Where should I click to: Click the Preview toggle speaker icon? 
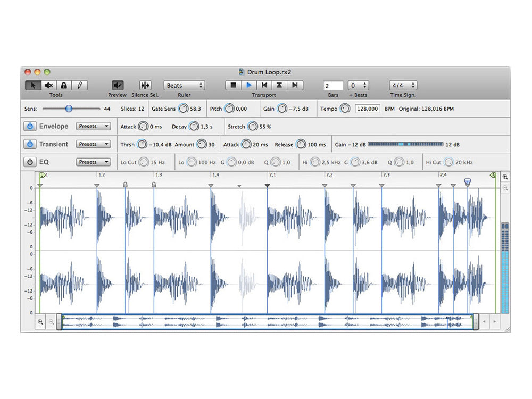pos(117,85)
